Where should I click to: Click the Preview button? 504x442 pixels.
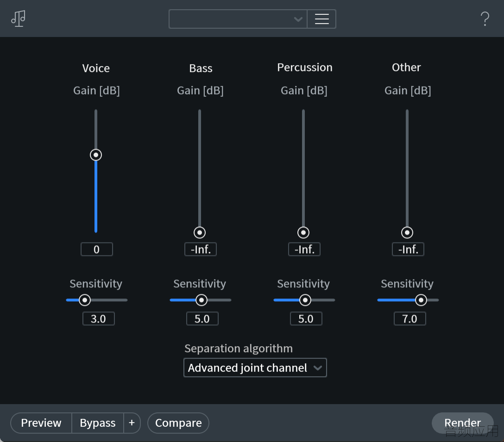click(x=41, y=423)
